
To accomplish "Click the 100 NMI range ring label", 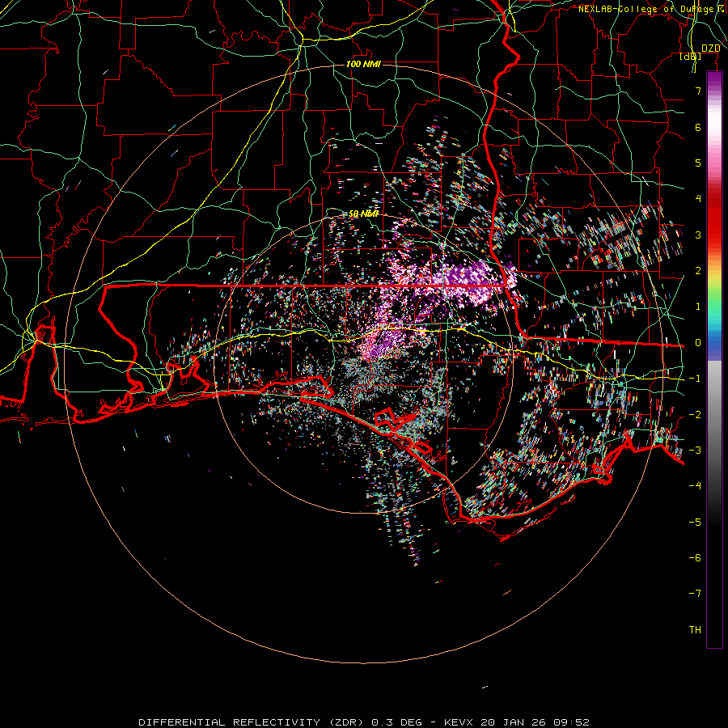I will pyautogui.click(x=363, y=64).
